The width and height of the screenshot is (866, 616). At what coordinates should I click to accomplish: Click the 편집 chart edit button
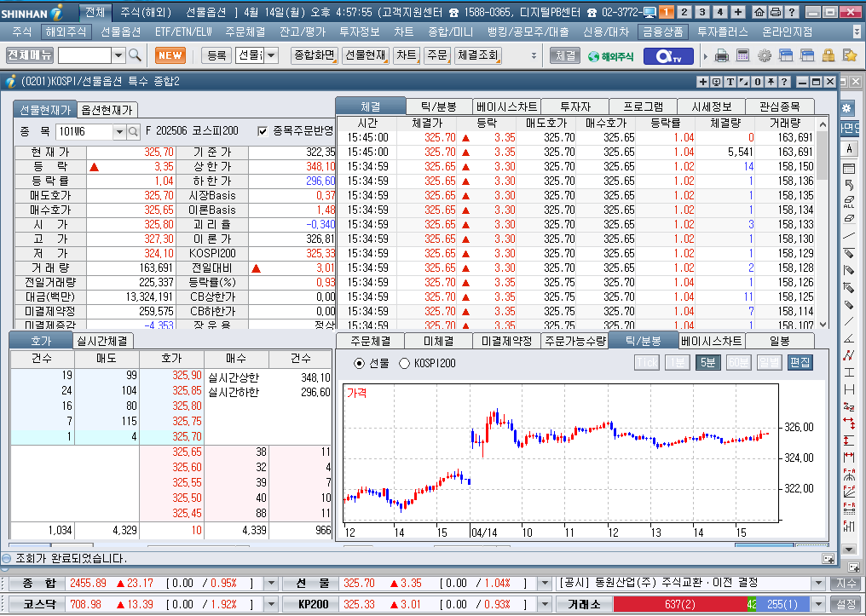click(800, 363)
